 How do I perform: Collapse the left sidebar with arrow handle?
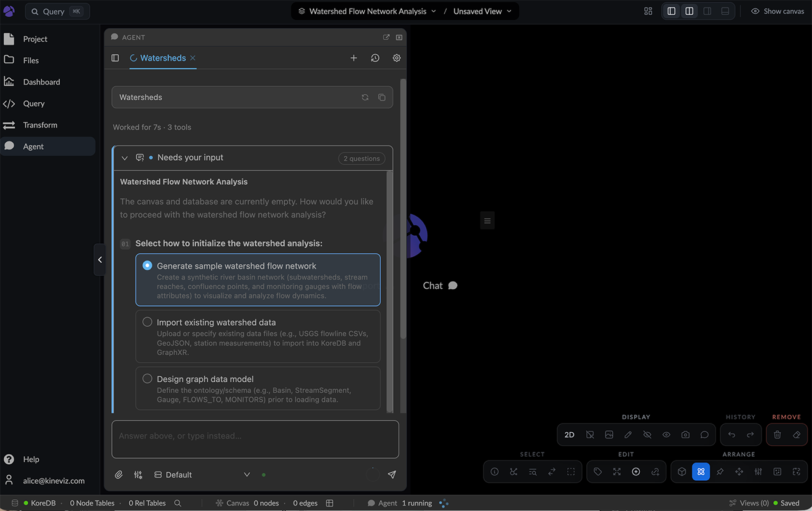tap(100, 260)
